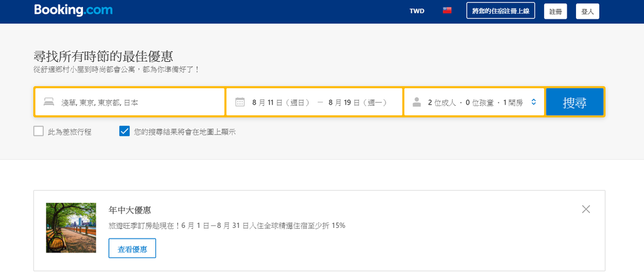Click the blue 搜尋 search button
644x272 pixels.
pos(575,102)
